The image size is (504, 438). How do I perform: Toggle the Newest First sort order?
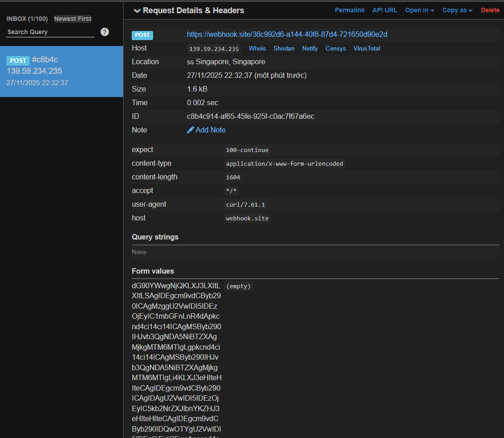click(x=72, y=19)
